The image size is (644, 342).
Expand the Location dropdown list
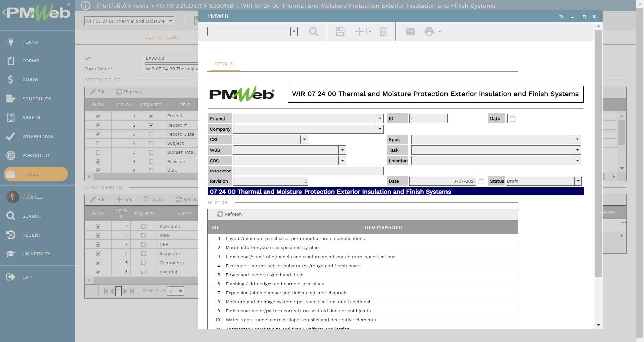(577, 161)
